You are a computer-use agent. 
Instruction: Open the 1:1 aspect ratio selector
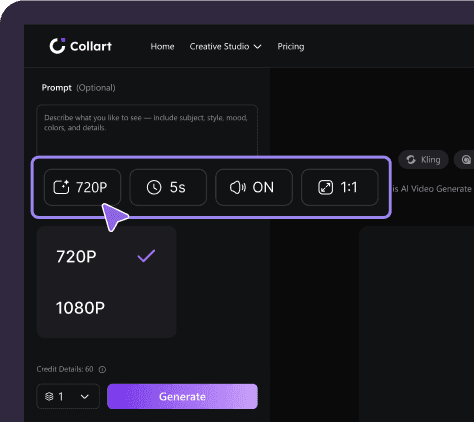point(340,187)
